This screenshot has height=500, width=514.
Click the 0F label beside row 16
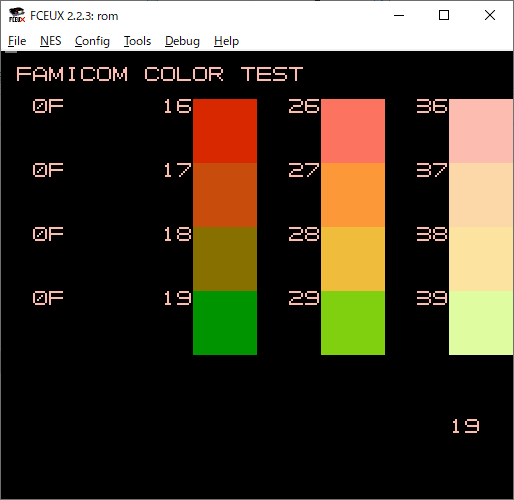[x=48, y=106]
